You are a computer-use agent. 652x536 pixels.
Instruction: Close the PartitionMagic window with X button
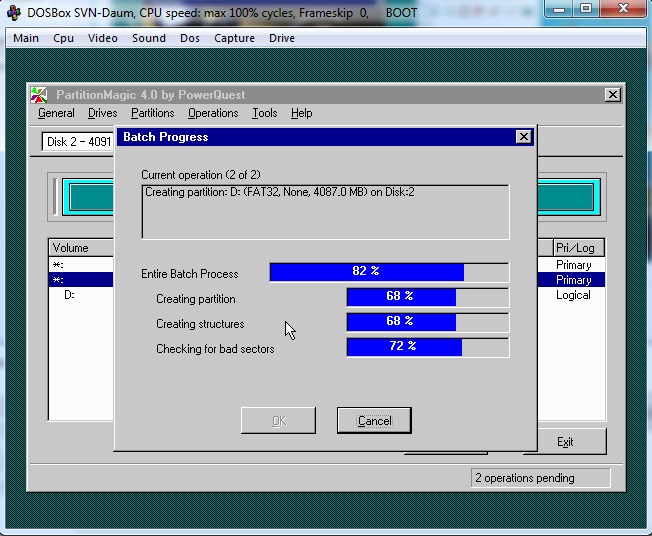612,95
